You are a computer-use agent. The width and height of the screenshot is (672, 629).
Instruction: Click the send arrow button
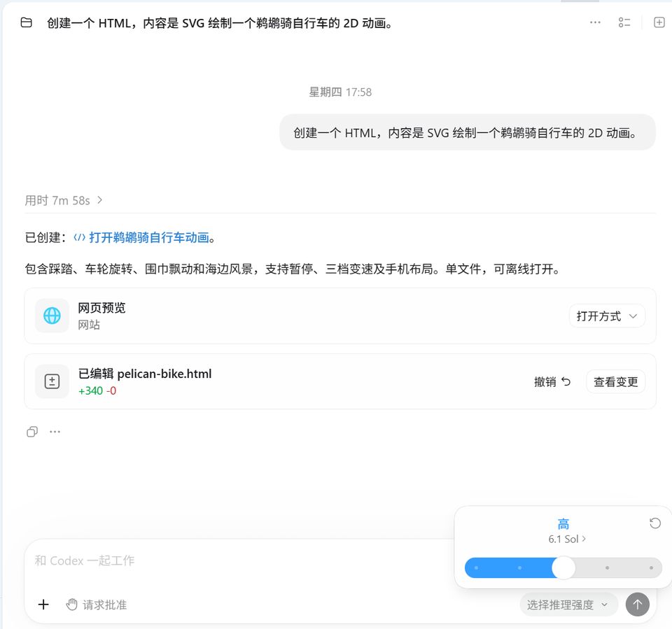click(x=637, y=605)
